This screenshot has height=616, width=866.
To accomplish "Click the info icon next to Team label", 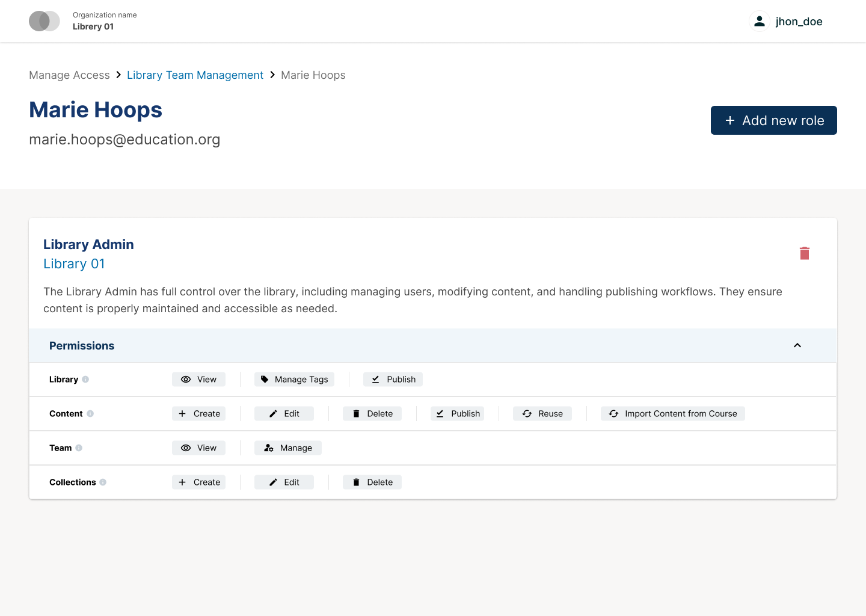I will pos(79,448).
